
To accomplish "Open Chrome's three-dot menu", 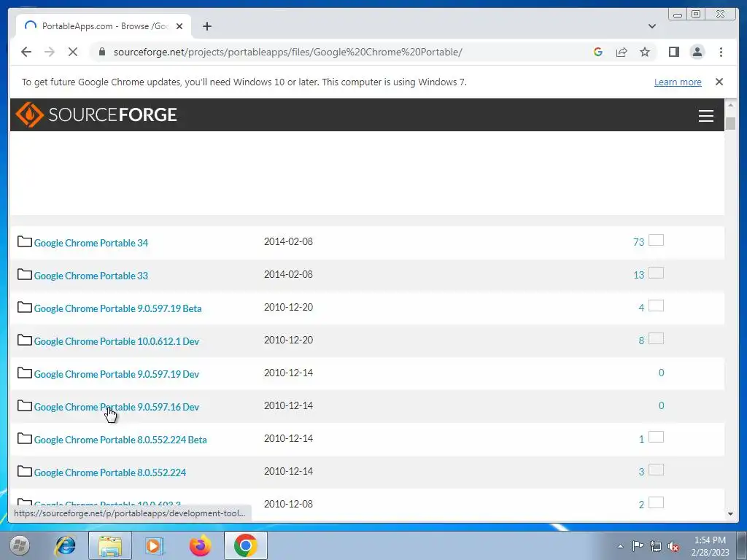I will point(721,52).
